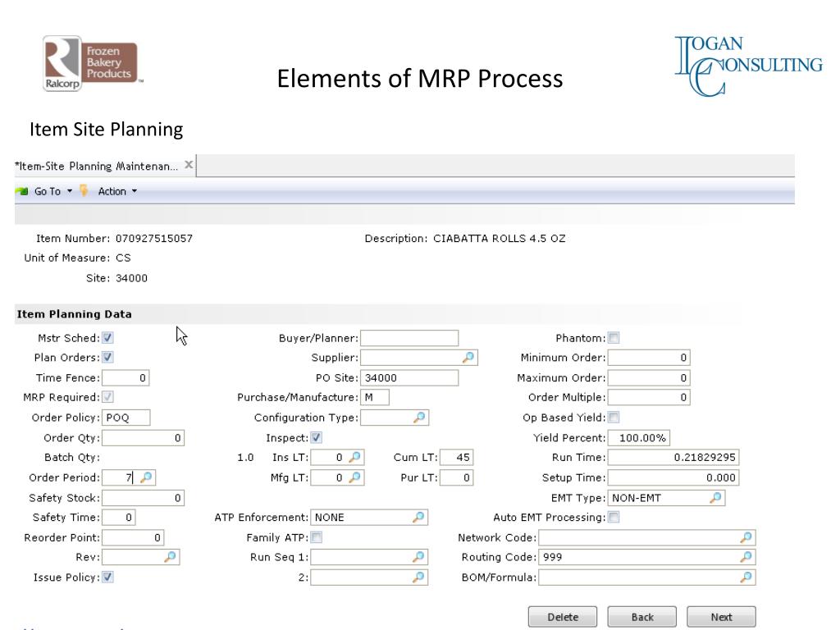Click the Yield Percent field

coord(638,438)
